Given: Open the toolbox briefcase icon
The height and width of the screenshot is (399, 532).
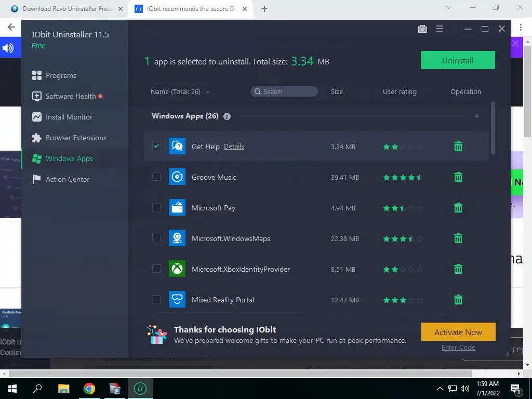Looking at the screenshot, I should pos(422,29).
